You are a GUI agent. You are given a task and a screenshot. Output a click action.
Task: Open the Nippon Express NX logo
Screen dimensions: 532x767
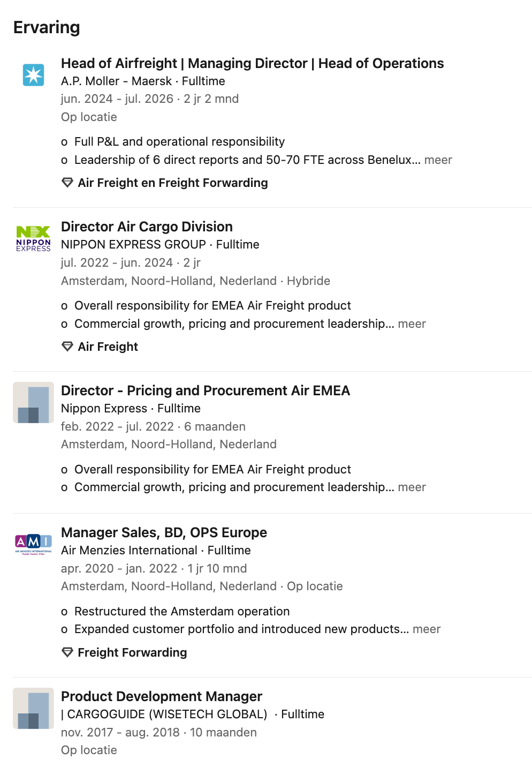pos(33,239)
